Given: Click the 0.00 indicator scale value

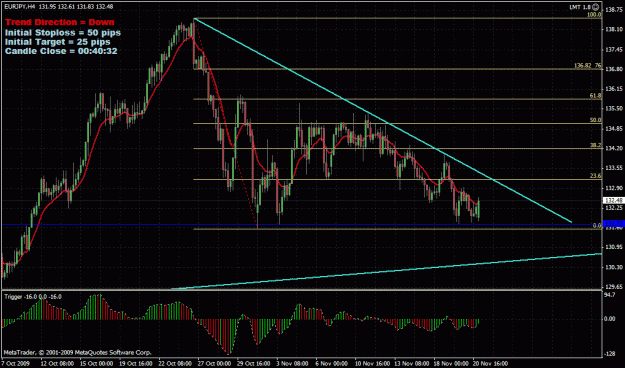Looking at the screenshot, I should click(x=610, y=319).
